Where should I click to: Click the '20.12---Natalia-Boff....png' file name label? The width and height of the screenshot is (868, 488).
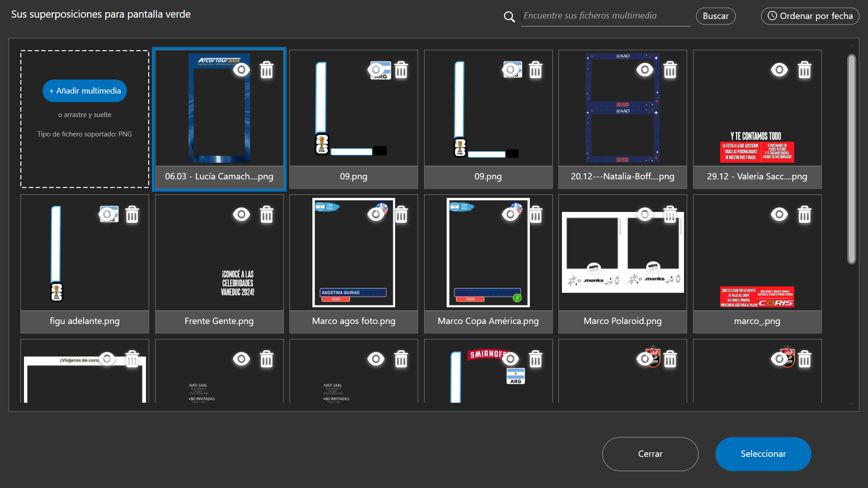pyautogui.click(x=623, y=177)
